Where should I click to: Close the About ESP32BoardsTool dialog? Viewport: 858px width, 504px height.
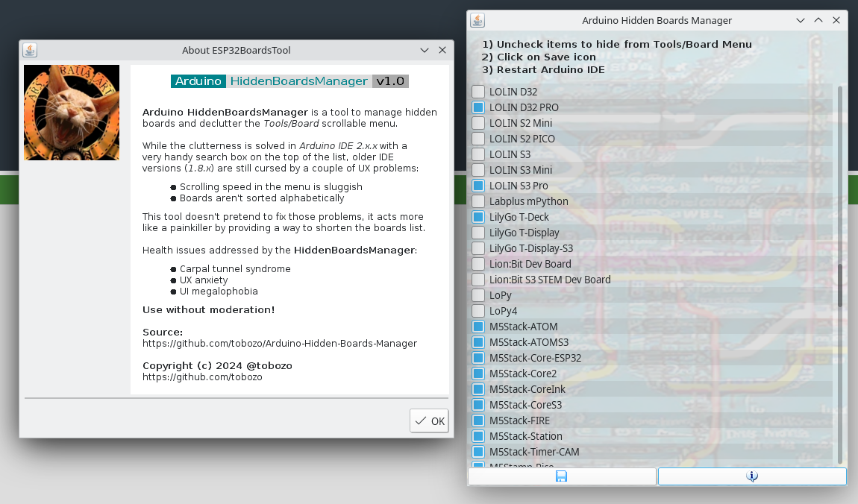point(442,50)
